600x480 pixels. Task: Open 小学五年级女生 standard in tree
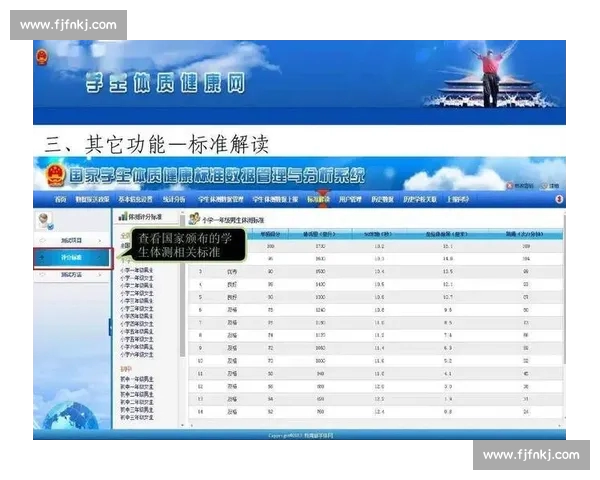[x=137, y=339]
